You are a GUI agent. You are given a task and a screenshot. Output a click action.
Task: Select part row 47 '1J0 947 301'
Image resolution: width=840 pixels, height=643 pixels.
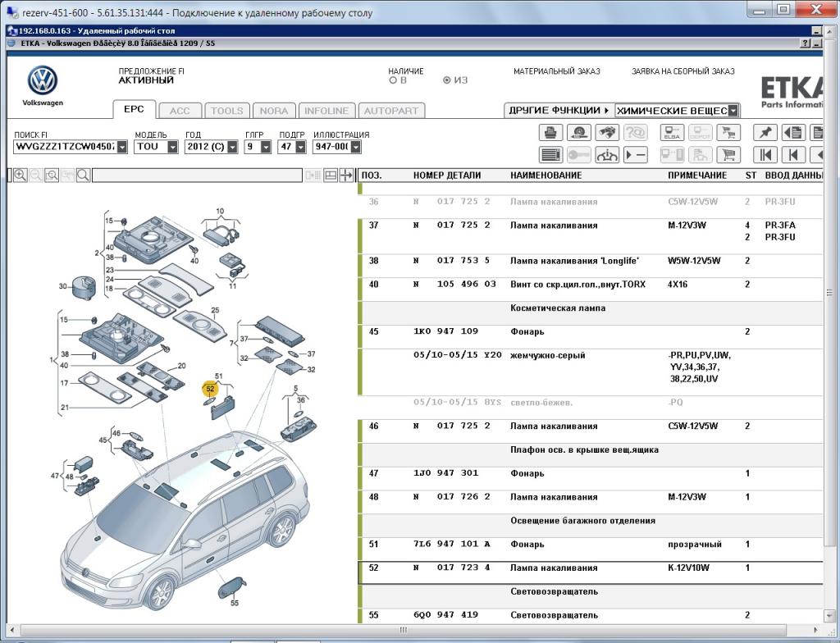pos(591,478)
